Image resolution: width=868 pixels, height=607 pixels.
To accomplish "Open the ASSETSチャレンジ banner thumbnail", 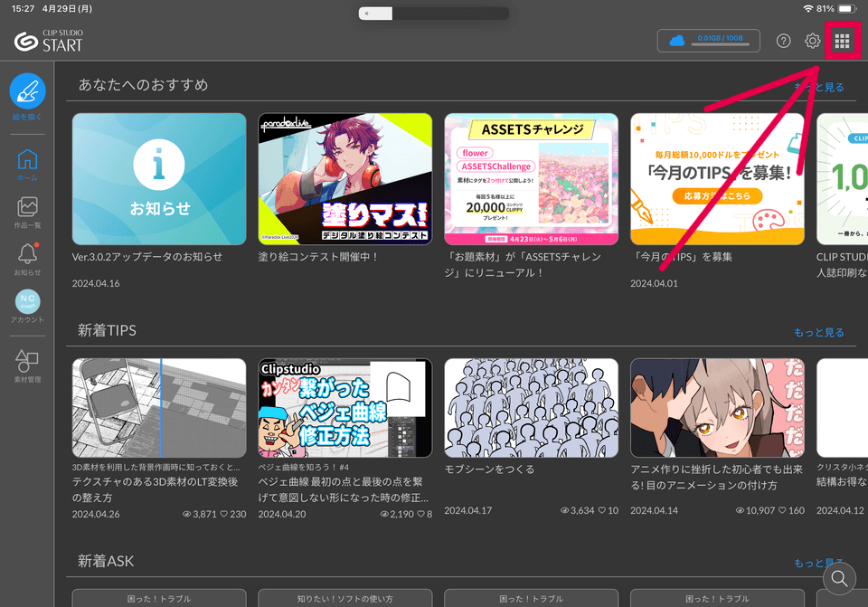I will [x=531, y=179].
